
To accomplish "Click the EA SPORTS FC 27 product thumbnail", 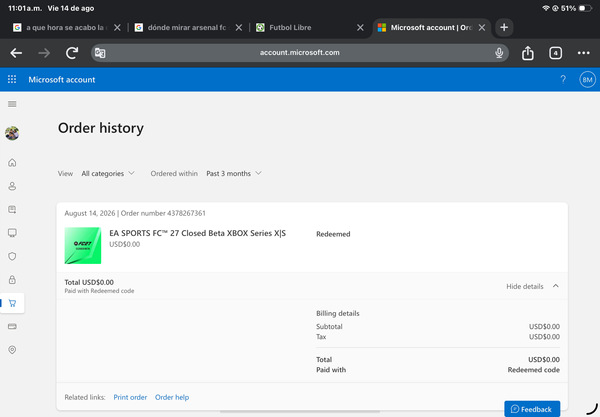I will [83, 246].
